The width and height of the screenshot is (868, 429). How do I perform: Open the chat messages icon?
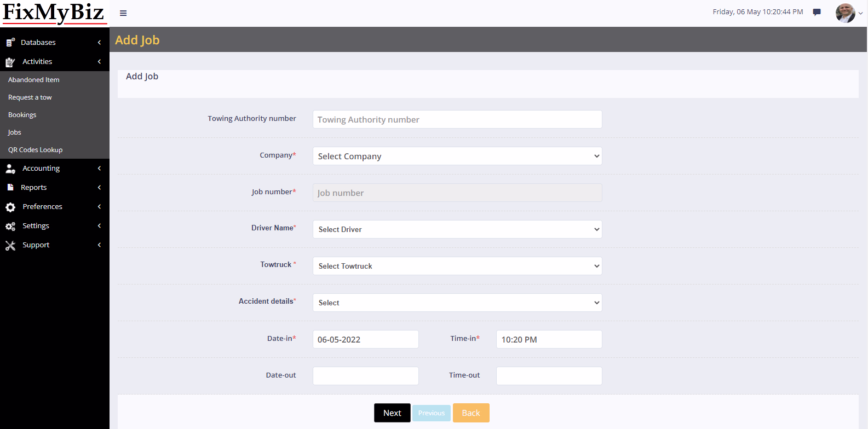[x=817, y=12]
